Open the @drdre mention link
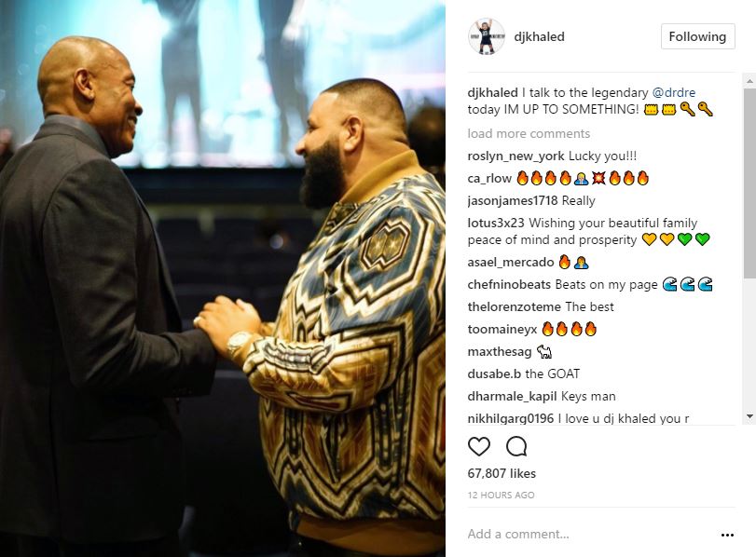 [674, 92]
